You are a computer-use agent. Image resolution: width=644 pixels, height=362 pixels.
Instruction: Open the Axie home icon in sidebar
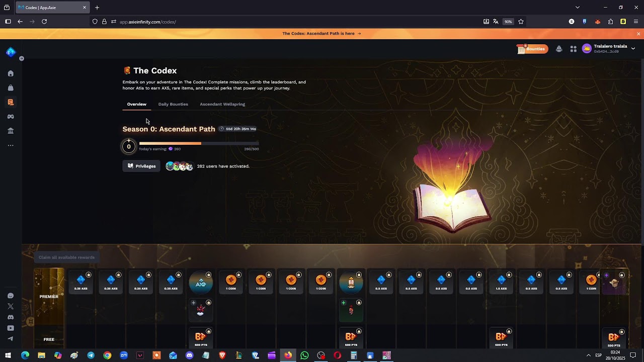(x=11, y=73)
